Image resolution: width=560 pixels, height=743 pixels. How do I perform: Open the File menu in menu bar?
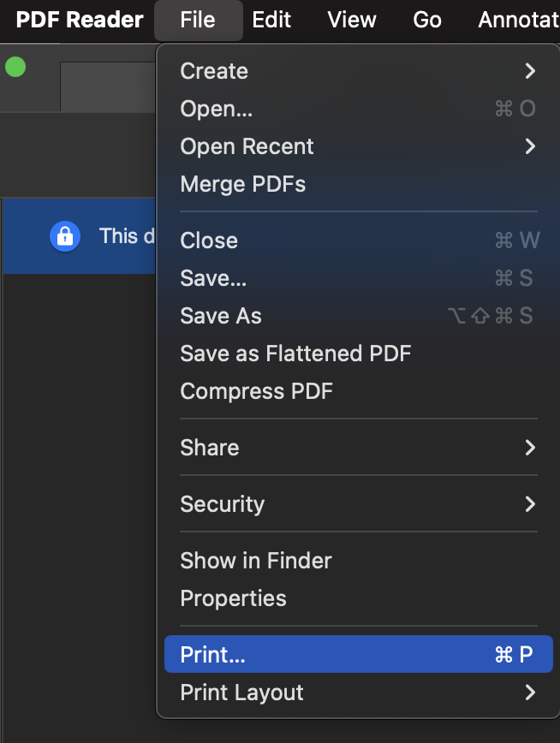(x=198, y=21)
